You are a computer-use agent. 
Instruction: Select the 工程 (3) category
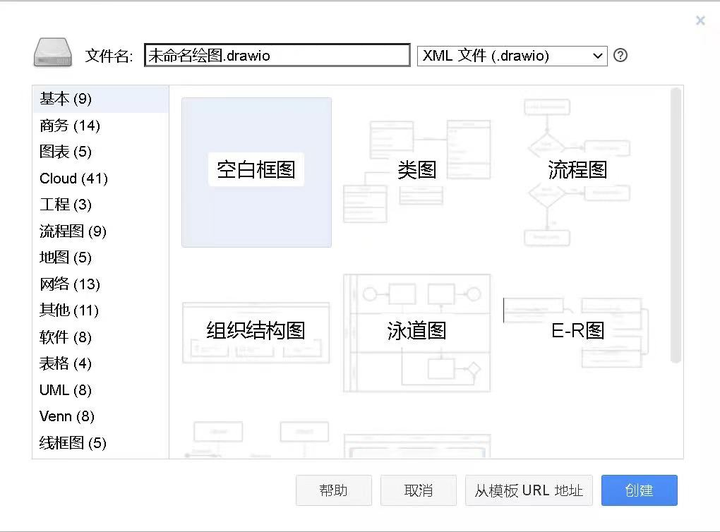click(101, 205)
